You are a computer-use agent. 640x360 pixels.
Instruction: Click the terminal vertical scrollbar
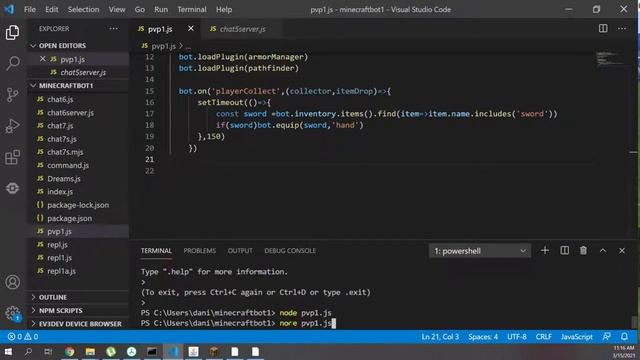click(x=634, y=322)
